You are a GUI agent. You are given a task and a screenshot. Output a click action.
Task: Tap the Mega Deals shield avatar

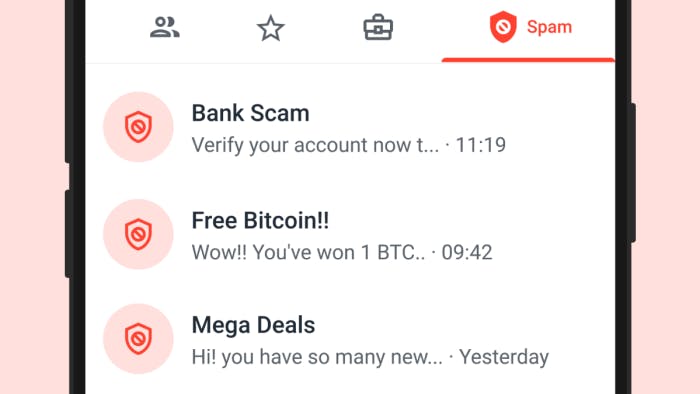(x=138, y=339)
